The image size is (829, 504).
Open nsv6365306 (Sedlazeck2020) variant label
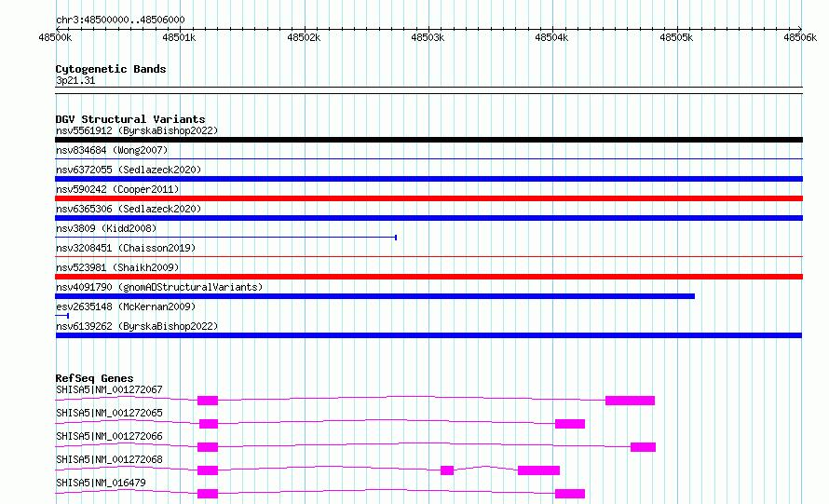click(129, 209)
